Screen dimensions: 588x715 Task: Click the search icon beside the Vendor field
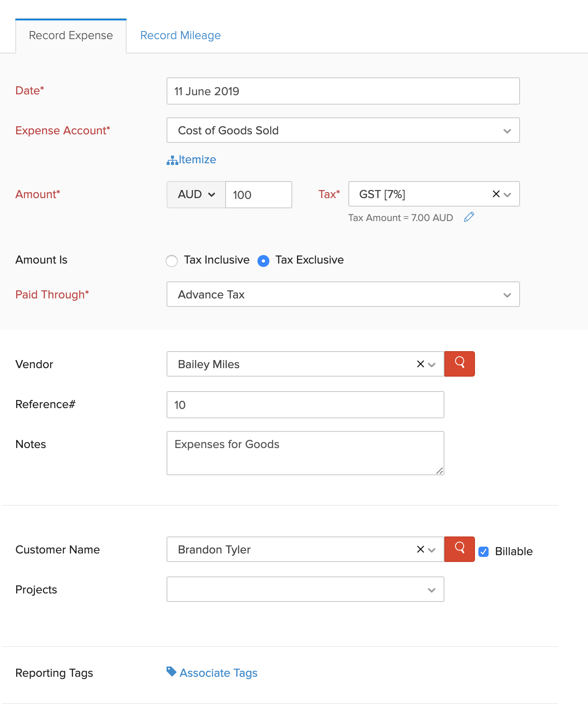459,364
